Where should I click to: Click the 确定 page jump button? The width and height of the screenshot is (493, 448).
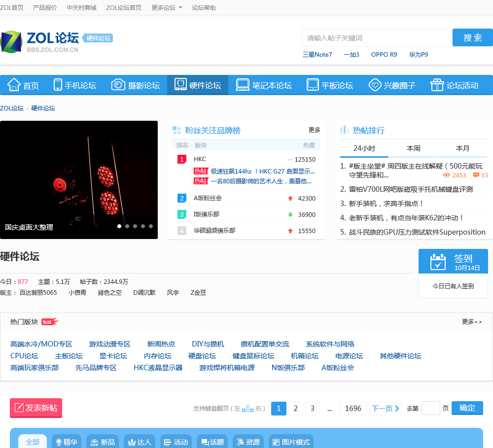pyautogui.click(x=467, y=408)
